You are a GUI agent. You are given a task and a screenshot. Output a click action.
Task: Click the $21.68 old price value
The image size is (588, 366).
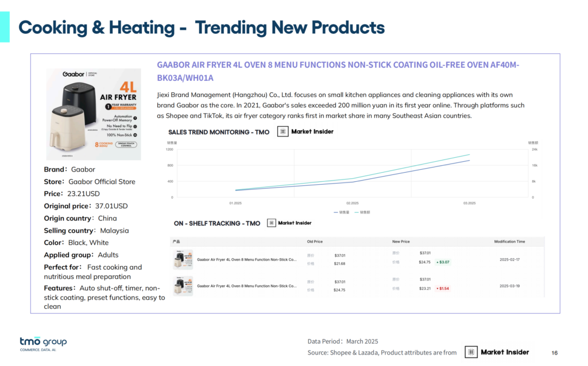(339, 264)
